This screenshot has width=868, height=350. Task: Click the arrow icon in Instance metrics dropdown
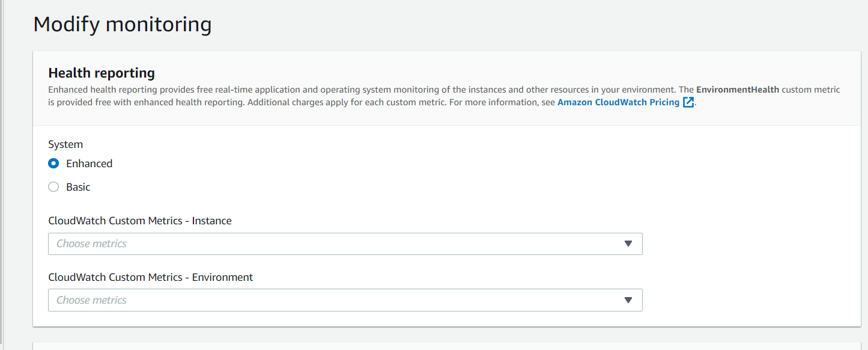[x=628, y=244]
